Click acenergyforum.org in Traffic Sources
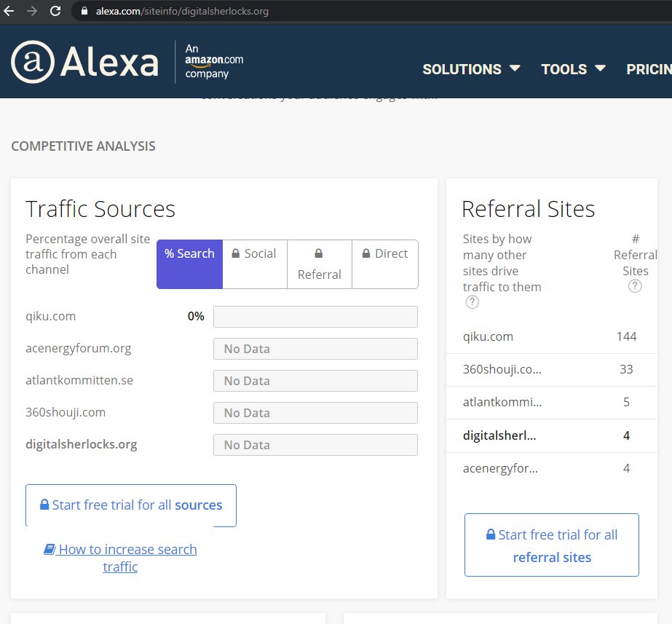This screenshot has height=624, width=672. click(79, 349)
